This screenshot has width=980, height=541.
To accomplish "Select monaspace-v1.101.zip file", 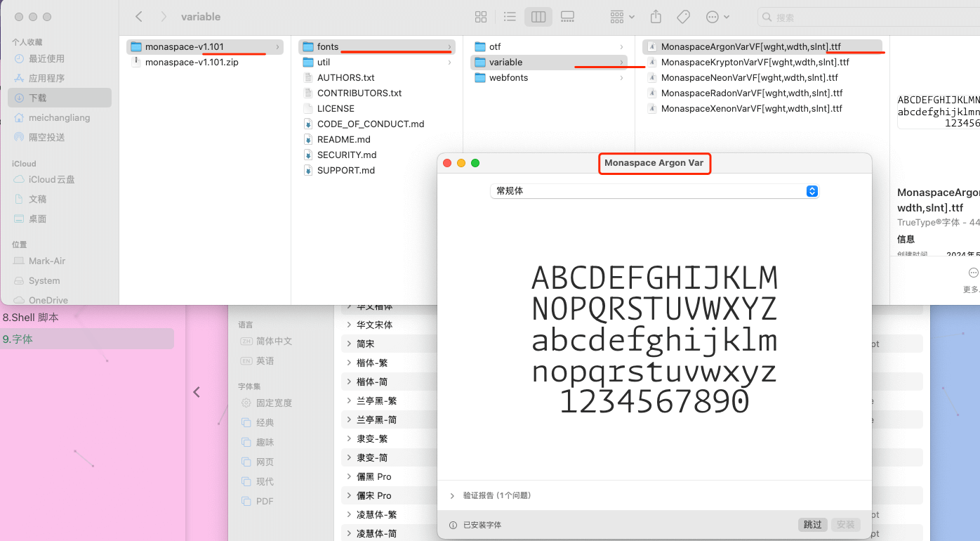I will click(205, 62).
